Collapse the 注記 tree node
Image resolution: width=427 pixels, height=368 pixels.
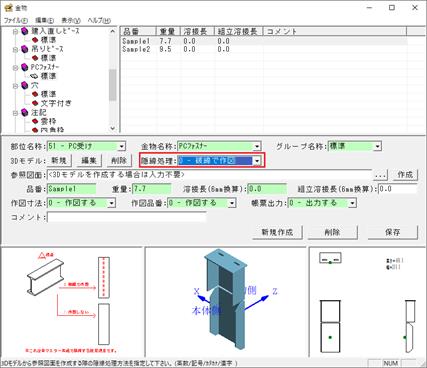(x=15, y=113)
